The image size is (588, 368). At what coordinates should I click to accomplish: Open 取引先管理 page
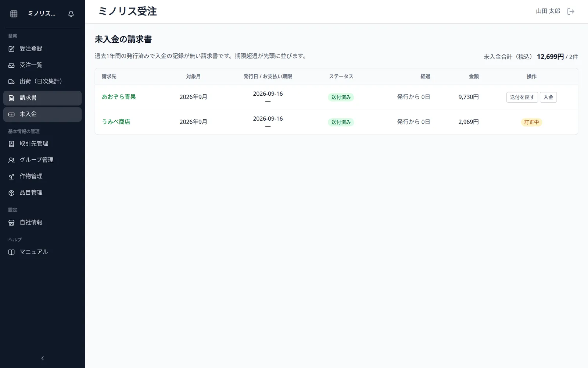click(x=43, y=144)
